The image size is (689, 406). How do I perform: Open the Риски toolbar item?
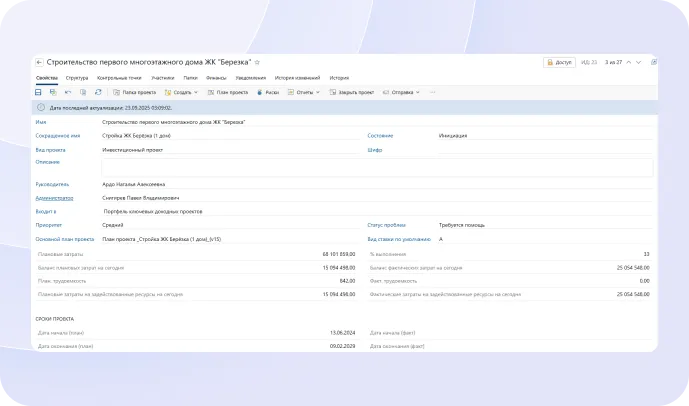[268, 92]
